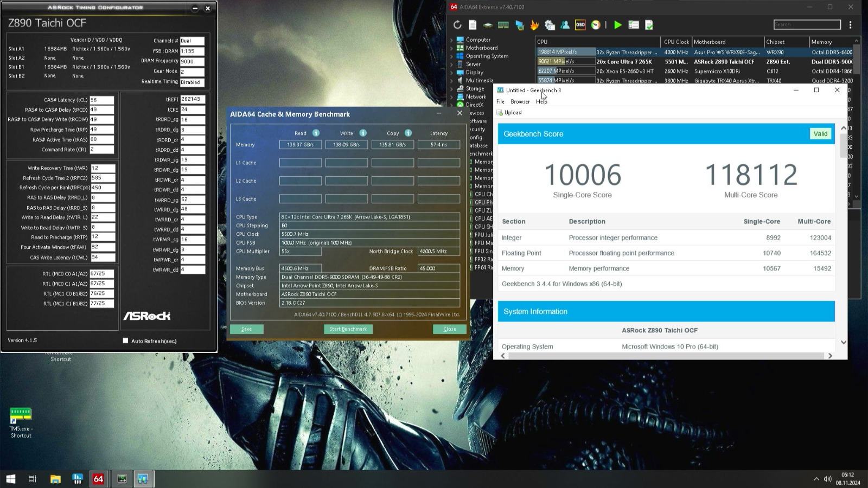Screen dimensions: 868x488
Task: Open the Windows Start menu
Action: tap(10, 479)
